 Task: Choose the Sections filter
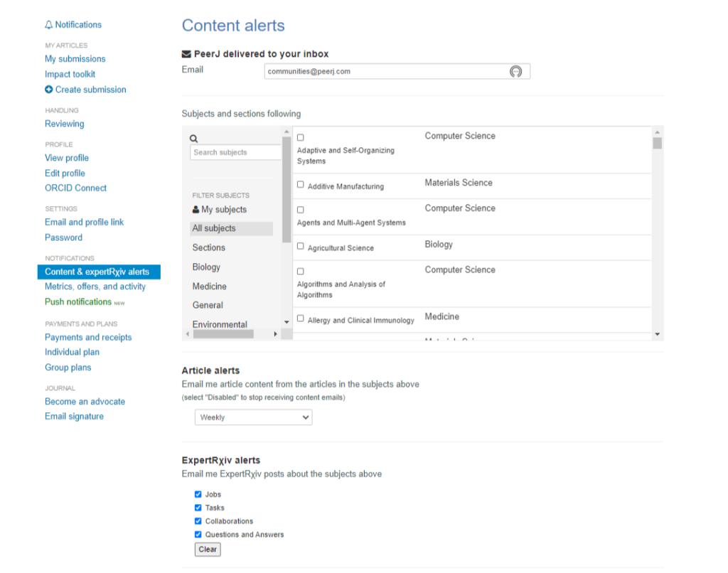coord(209,248)
